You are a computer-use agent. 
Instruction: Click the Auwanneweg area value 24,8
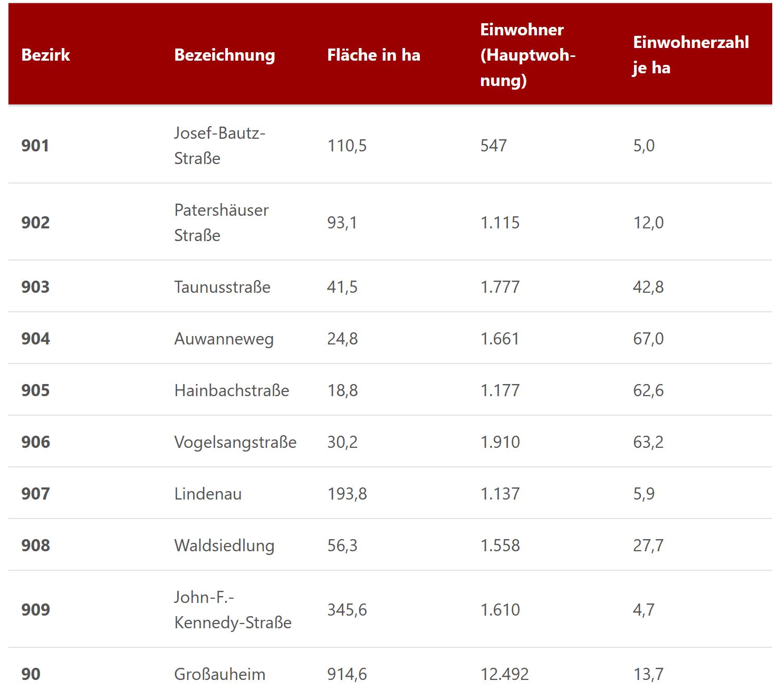tap(342, 339)
